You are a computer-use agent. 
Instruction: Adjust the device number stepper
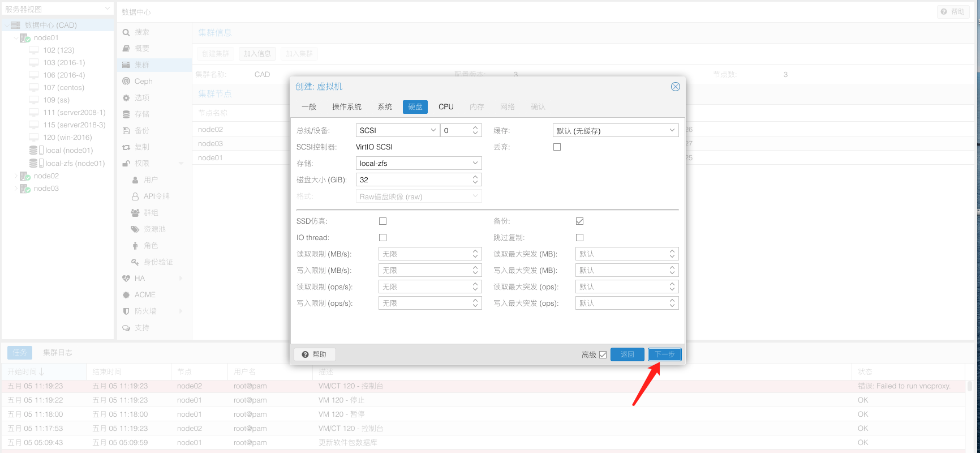point(475,130)
